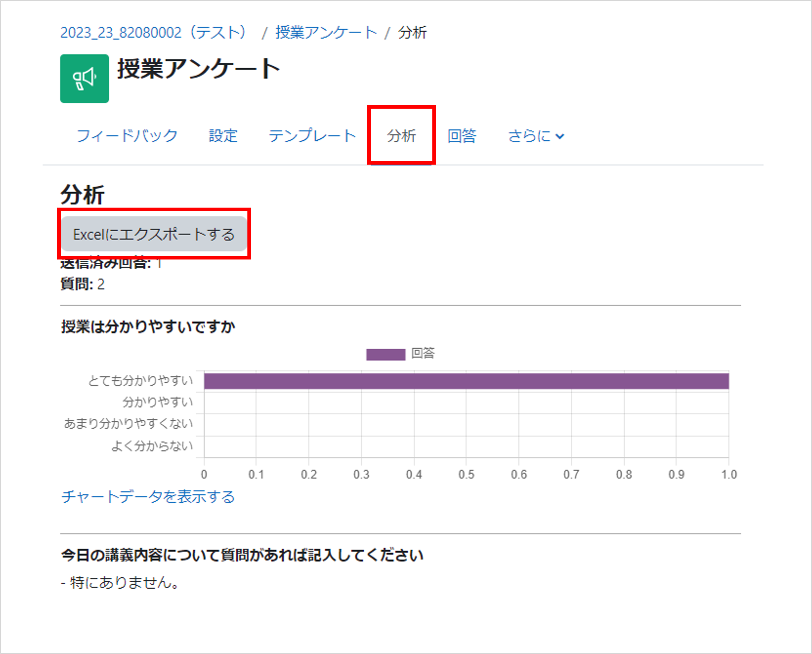This screenshot has width=812, height=654.
Task: Select the 分析 tab
Action: 402,136
